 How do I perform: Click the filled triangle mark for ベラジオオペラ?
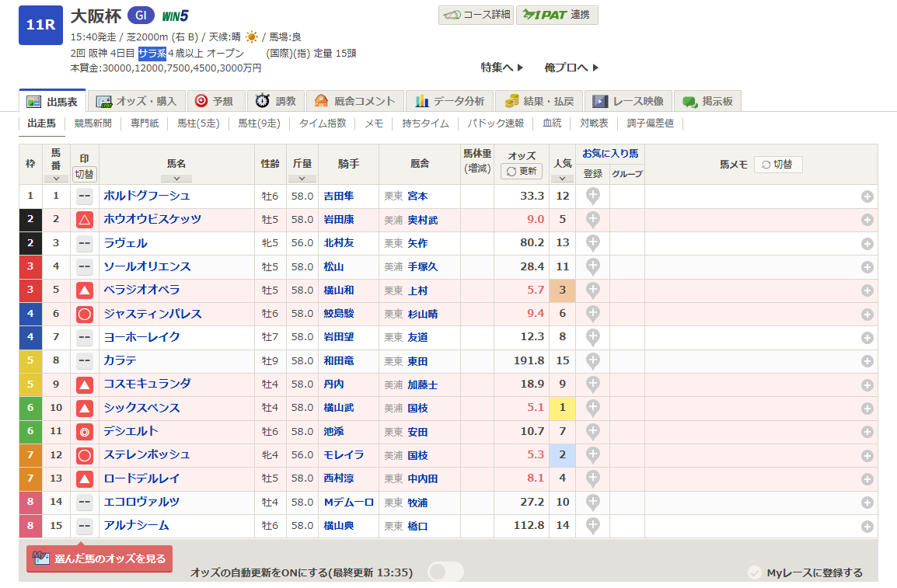point(85,291)
